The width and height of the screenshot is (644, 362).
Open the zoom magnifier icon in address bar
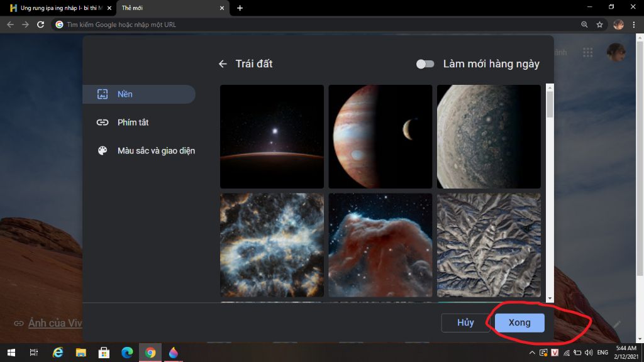point(584,25)
